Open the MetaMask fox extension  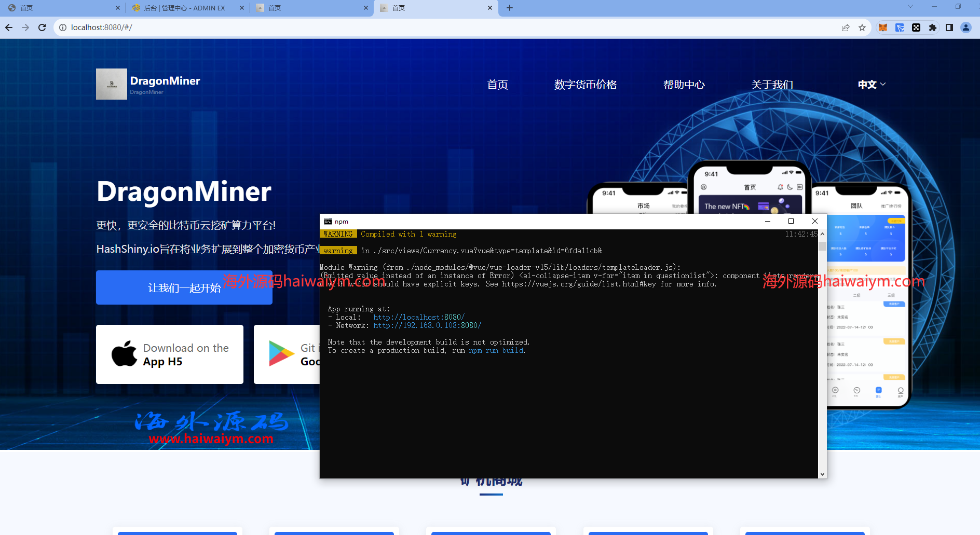[x=883, y=28]
